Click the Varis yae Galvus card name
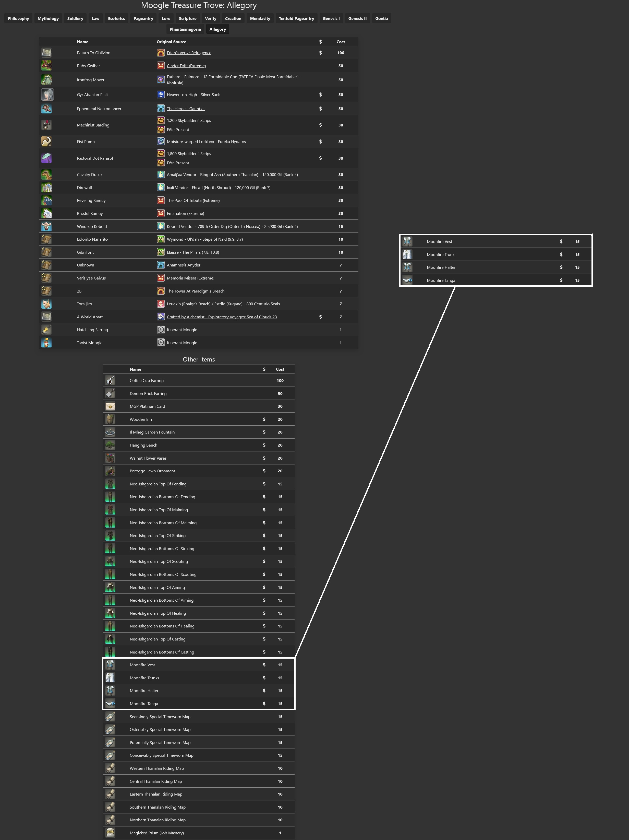The width and height of the screenshot is (629, 840). (x=91, y=278)
